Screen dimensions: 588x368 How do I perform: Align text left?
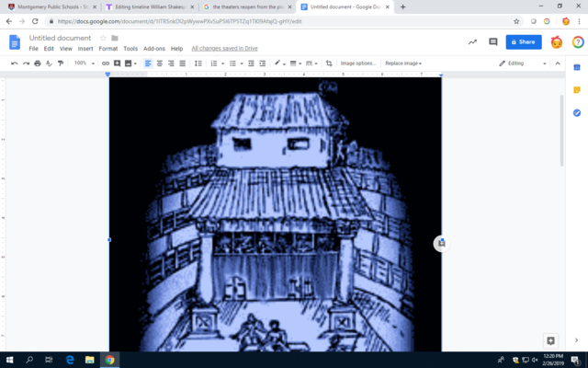click(x=148, y=63)
